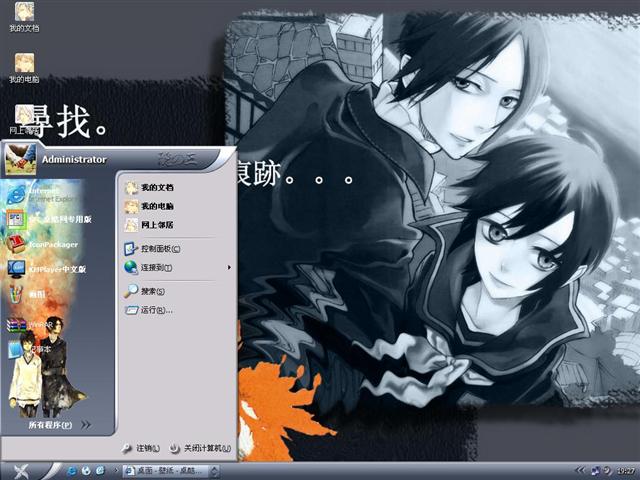Launch IconPackager from the Start menu
Viewport: 640px width, 480px height.
tap(42, 244)
